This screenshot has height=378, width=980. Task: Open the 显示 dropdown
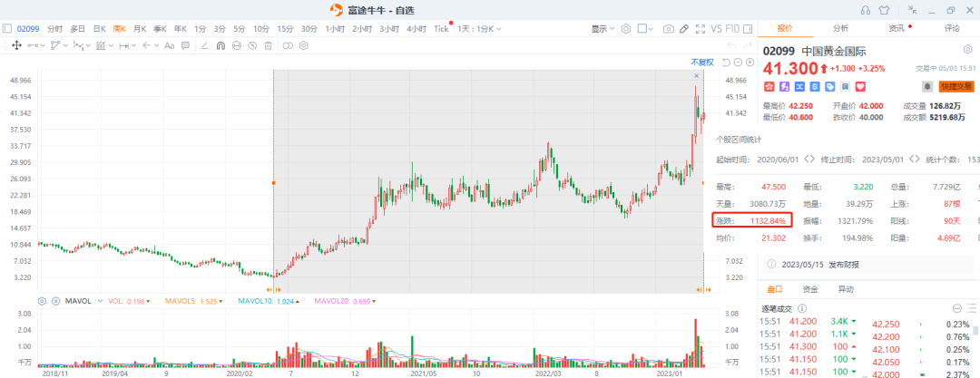(603, 29)
